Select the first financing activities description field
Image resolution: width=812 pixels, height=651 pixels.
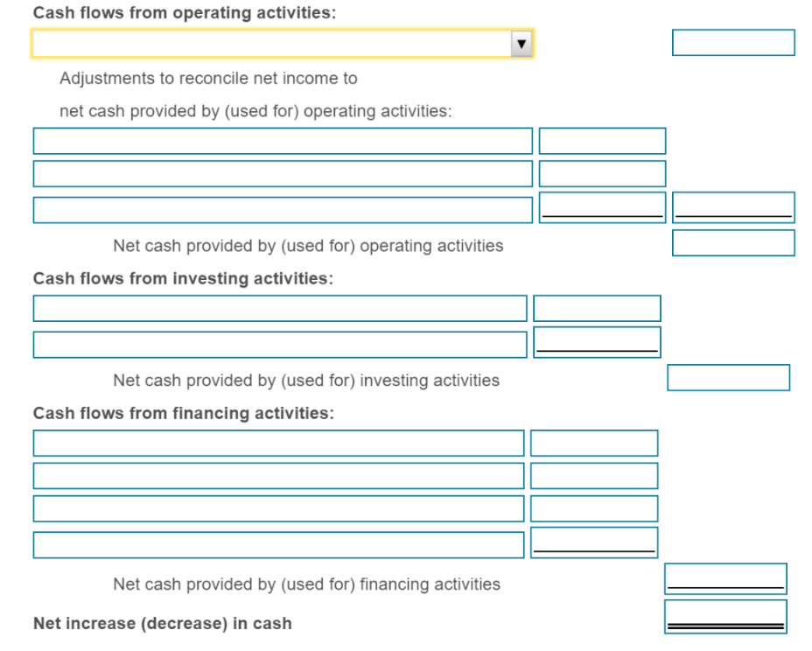277,443
